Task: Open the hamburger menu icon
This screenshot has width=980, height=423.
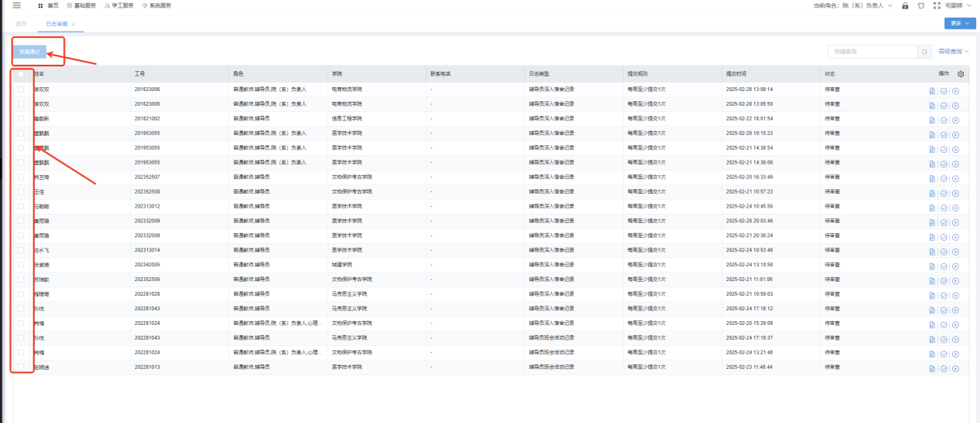Action: pos(17,5)
